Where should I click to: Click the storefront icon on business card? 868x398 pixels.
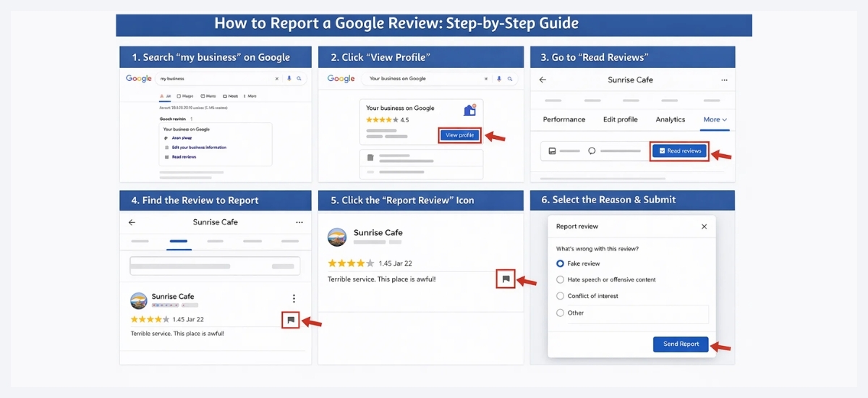tap(469, 110)
